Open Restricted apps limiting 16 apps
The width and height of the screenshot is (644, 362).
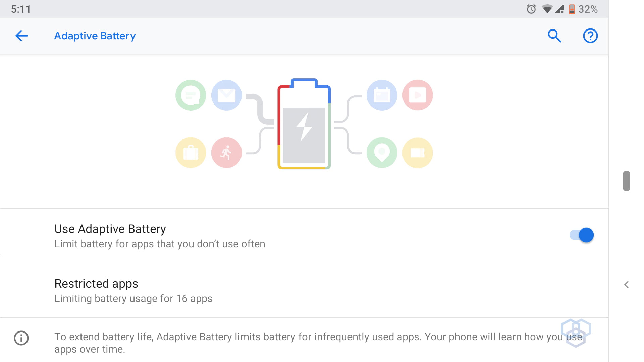click(x=133, y=290)
